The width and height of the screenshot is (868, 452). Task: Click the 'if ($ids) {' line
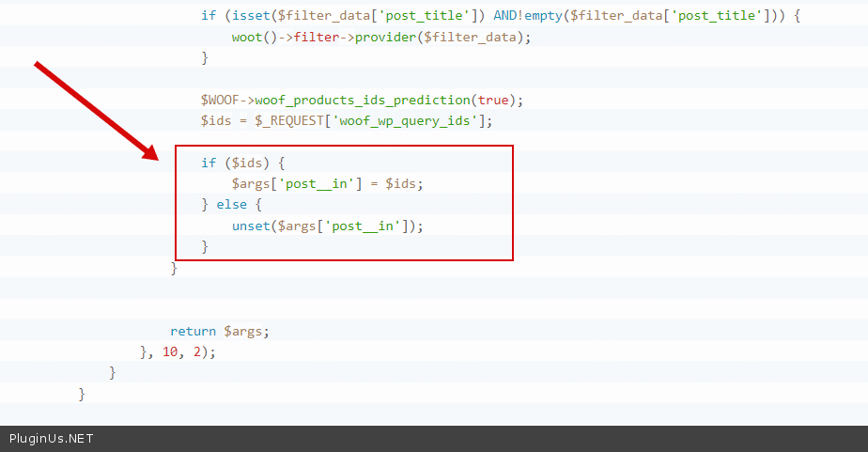click(242, 164)
